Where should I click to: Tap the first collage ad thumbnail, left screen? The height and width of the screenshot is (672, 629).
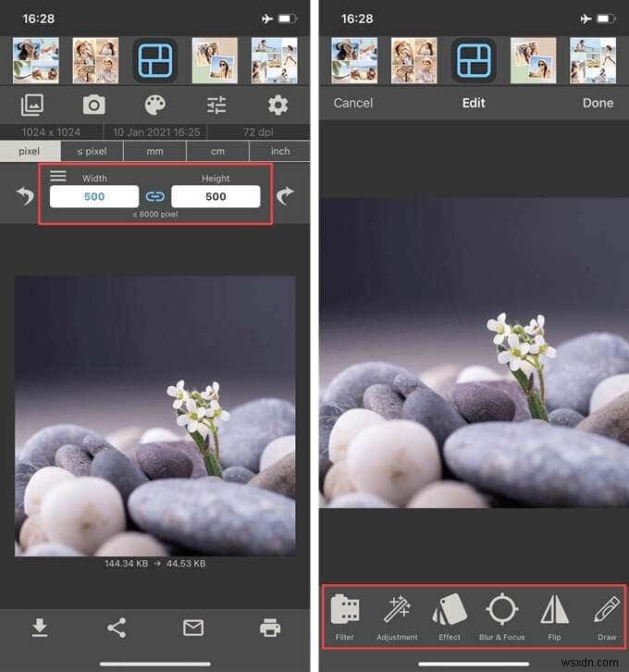(x=36, y=60)
